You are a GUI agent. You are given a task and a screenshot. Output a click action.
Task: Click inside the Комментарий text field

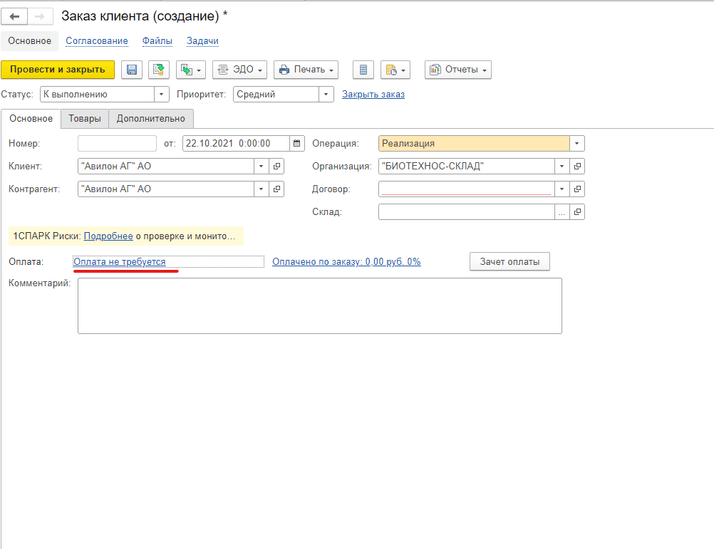click(x=319, y=305)
